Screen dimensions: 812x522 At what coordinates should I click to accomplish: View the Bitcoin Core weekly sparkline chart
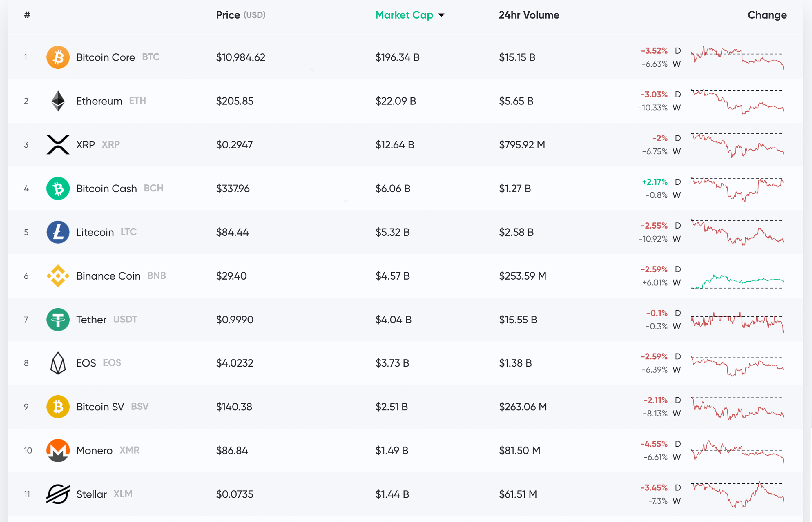click(x=737, y=58)
